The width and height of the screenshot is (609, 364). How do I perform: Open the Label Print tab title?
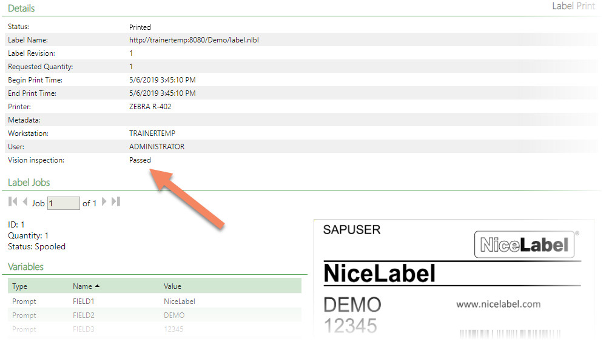tap(573, 6)
